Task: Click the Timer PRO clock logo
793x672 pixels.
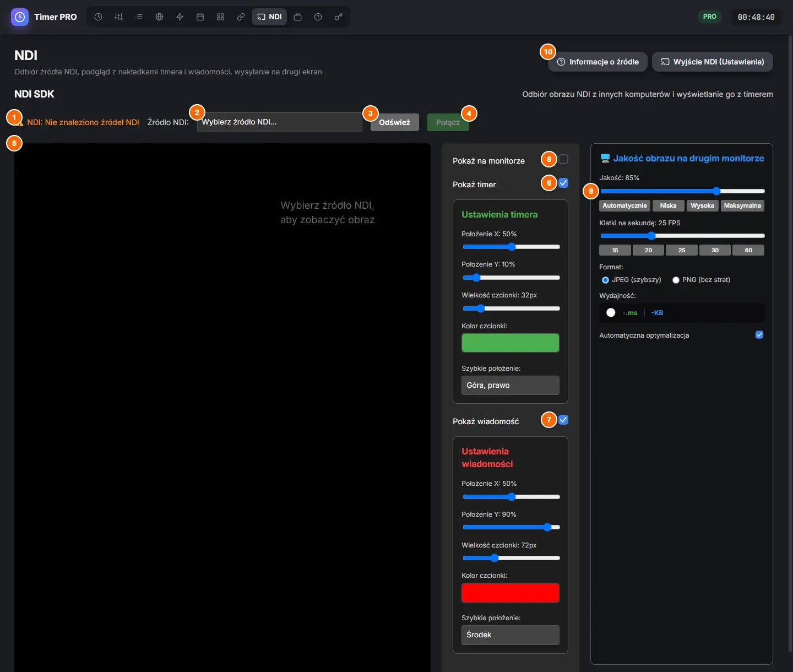Action: click(x=20, y=17)
